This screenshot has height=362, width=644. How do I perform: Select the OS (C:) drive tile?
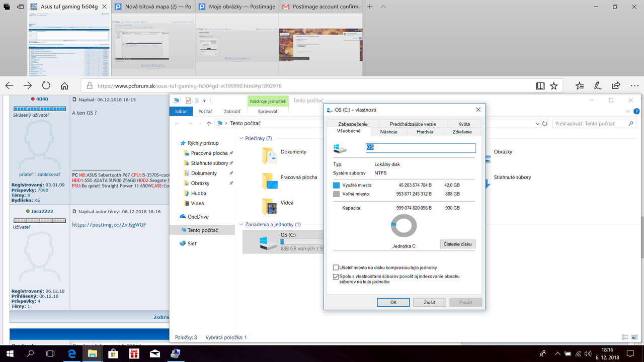[x=283, y=242]
